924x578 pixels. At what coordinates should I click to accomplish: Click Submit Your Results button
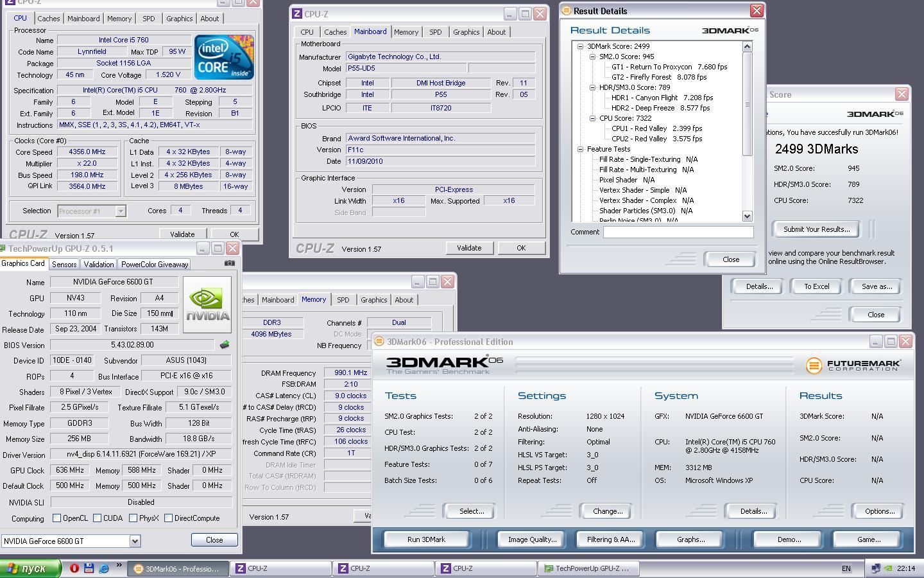[x=816, y=229]
